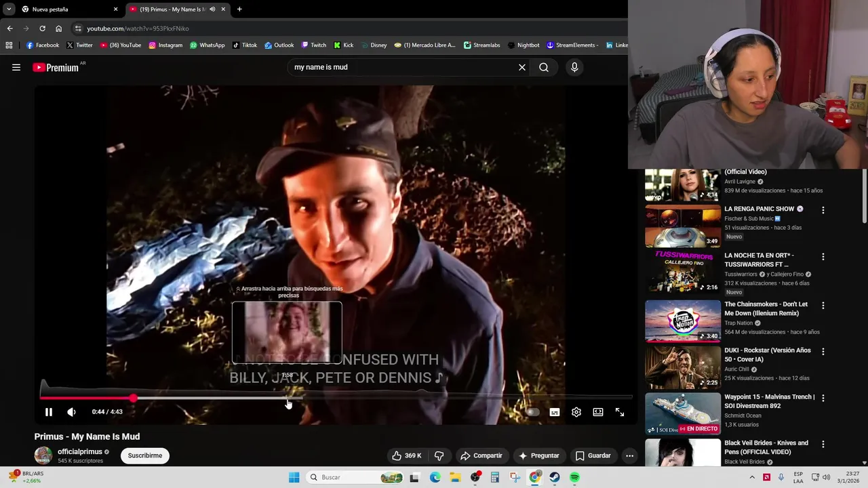Open options menu for the Black Veil Brides video

(823, 445)
